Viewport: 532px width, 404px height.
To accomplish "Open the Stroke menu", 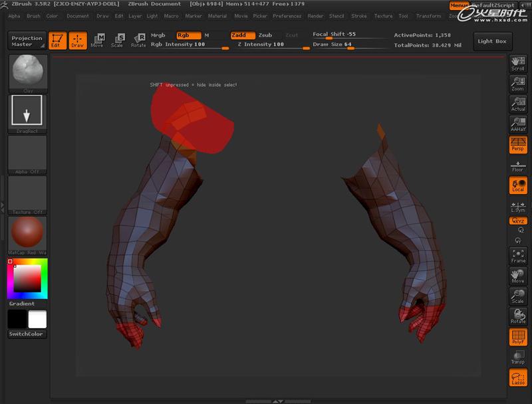I will tap(359, 16).
